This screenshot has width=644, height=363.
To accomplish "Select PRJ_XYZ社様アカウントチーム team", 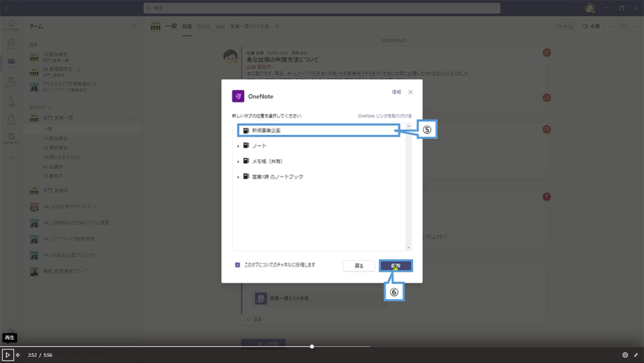I will tap(70, 207).
